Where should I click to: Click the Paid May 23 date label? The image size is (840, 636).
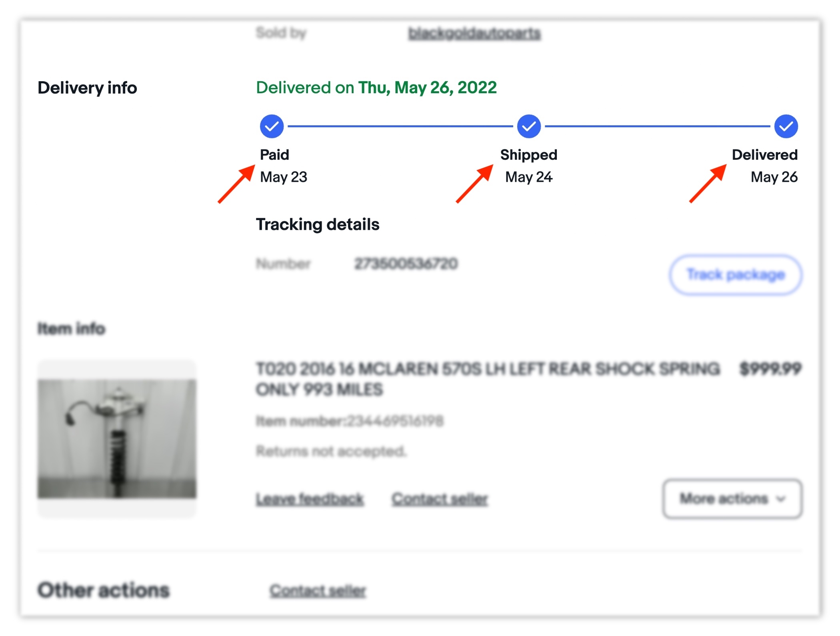pyautogui.click(x=284, y=177)
